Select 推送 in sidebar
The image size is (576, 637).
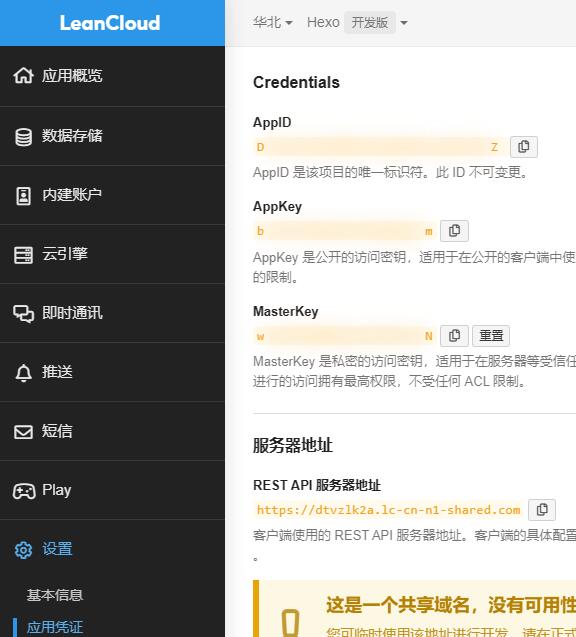[x=112, y=372]
